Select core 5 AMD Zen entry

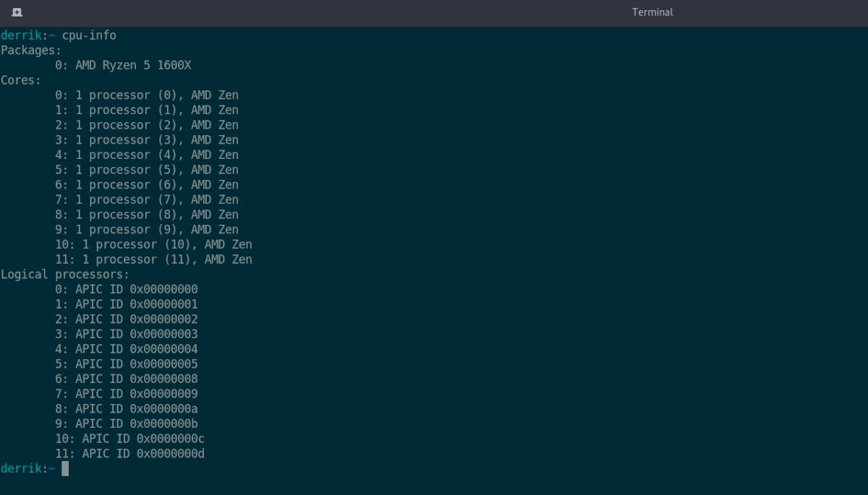pos(147,169)
